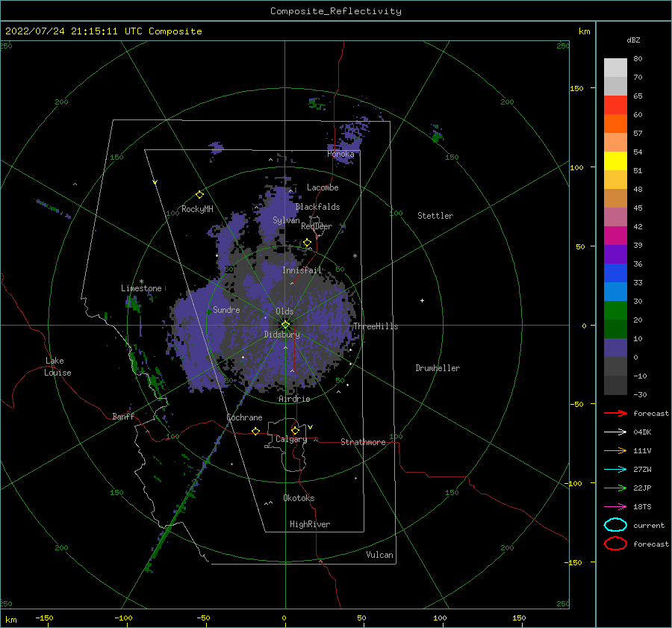Click the red forecast ellipse legend icon

[x=615, y=544]
